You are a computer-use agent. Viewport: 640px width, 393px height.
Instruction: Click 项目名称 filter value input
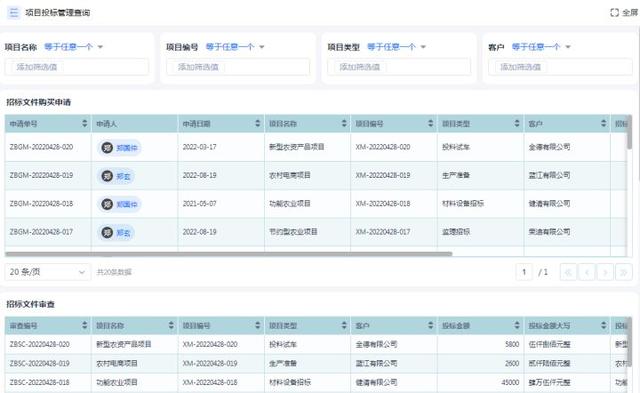(77, 67)
